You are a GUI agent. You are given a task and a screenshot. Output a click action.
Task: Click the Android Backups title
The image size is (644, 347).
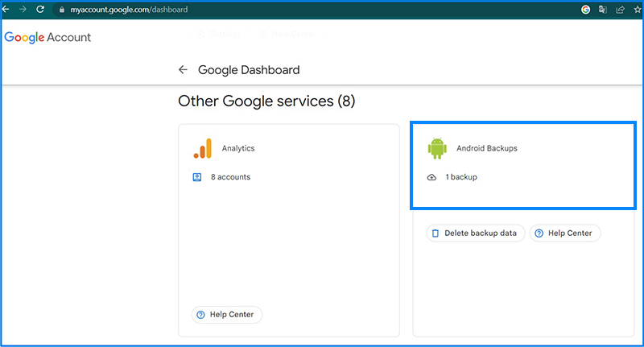tap(487, 148)
